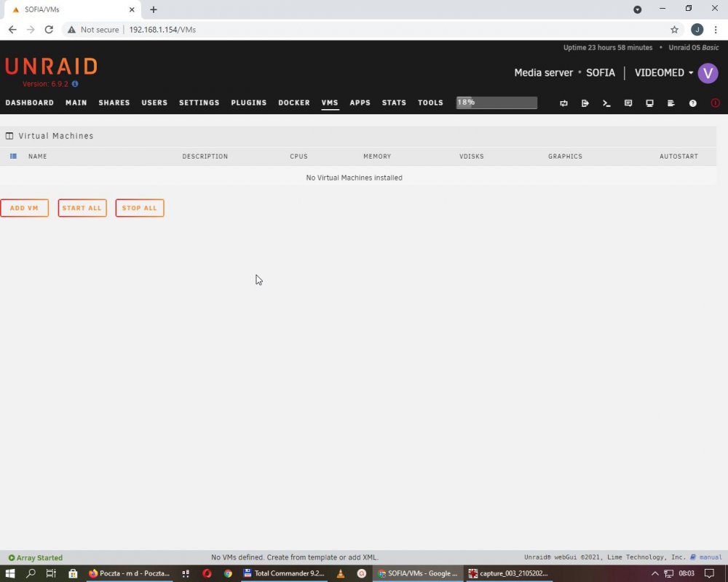Bookmark this page with star icon

point(674,30)
